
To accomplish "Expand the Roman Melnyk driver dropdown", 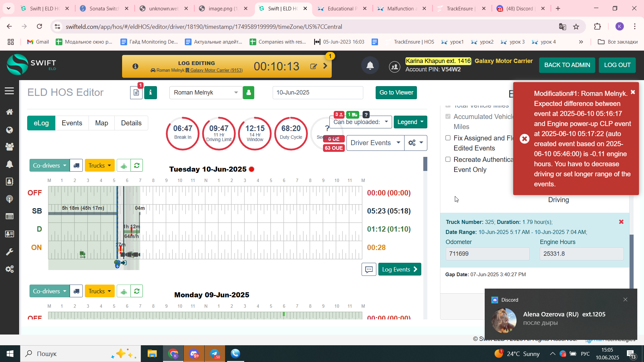I will click(206, 93).
